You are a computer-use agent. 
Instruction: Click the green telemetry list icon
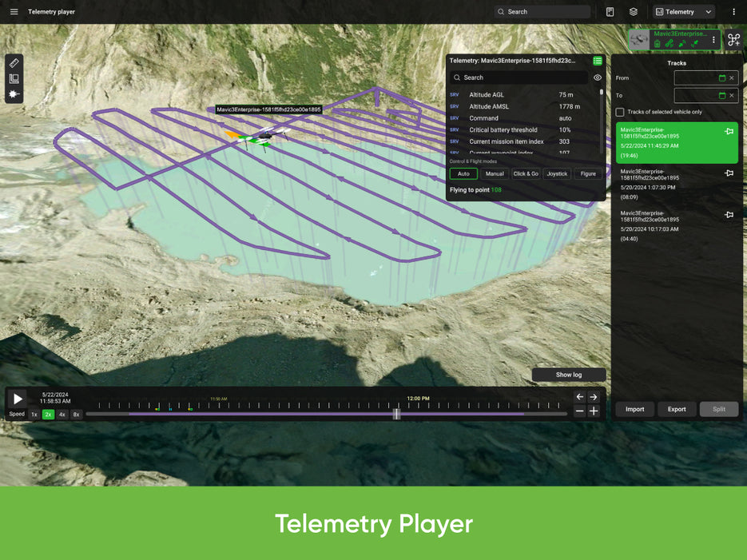point(598,61)
